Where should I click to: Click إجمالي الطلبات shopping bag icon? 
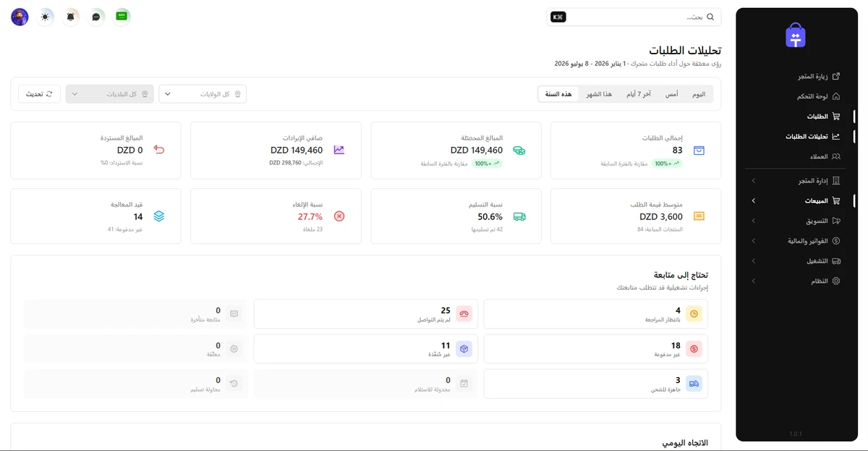(699, 151)
